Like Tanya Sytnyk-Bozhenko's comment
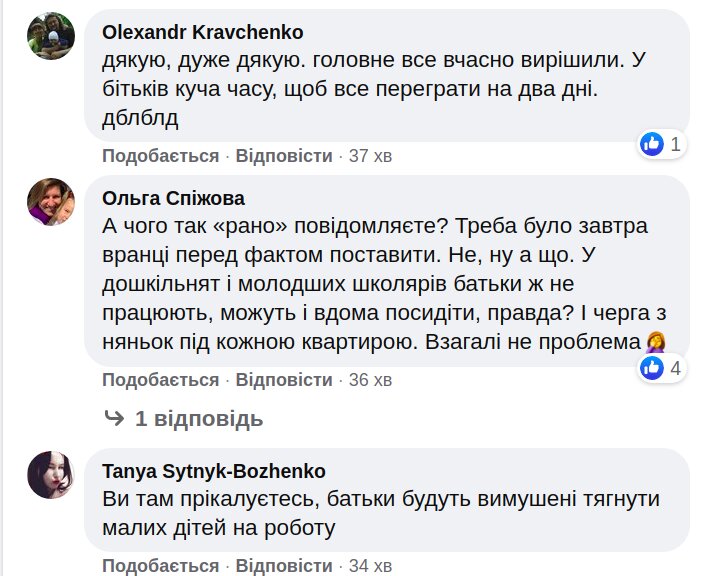727x576 pixels. click(x=160, y=566)
